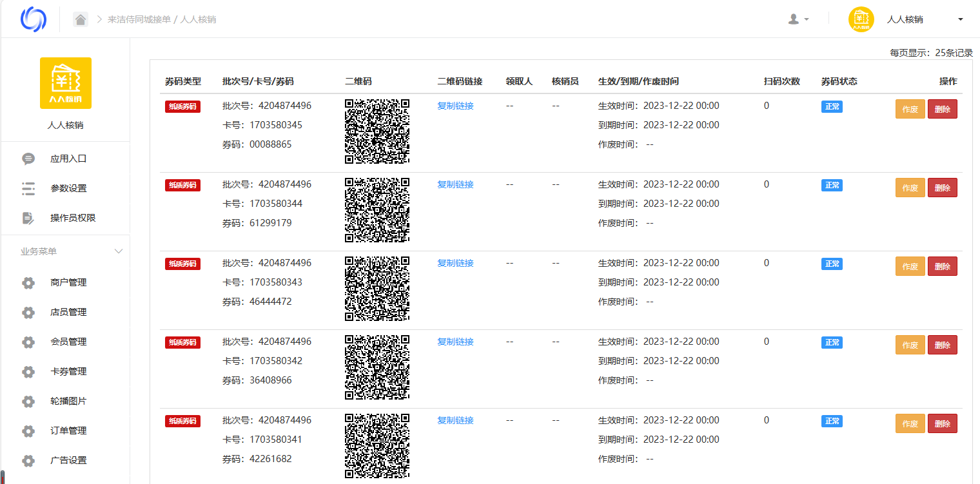Click coupon code 61299179
This screenshot has height=484, width=980.
pos(271,223)
